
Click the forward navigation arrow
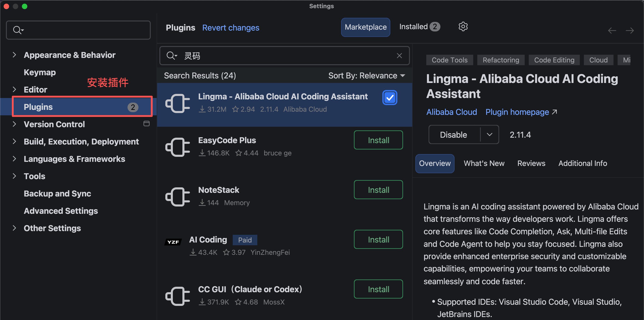pyautogui.click(x=629, y=31)
